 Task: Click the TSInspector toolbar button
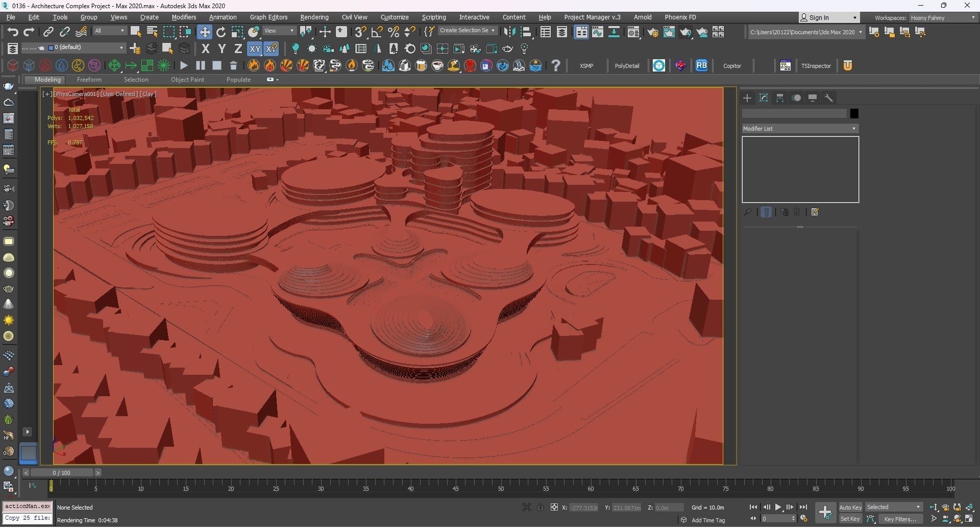[x=816, y=66]
